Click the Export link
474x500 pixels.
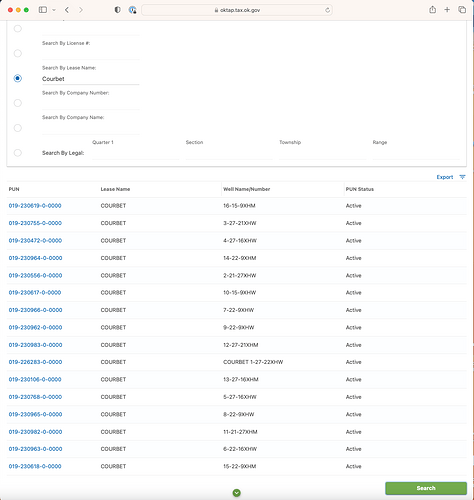(x=445, y=177)
